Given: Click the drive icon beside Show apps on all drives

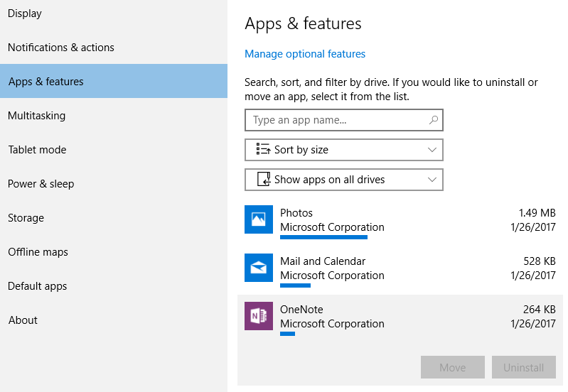Looking at the screenshot, I should (x=263, y=179).
